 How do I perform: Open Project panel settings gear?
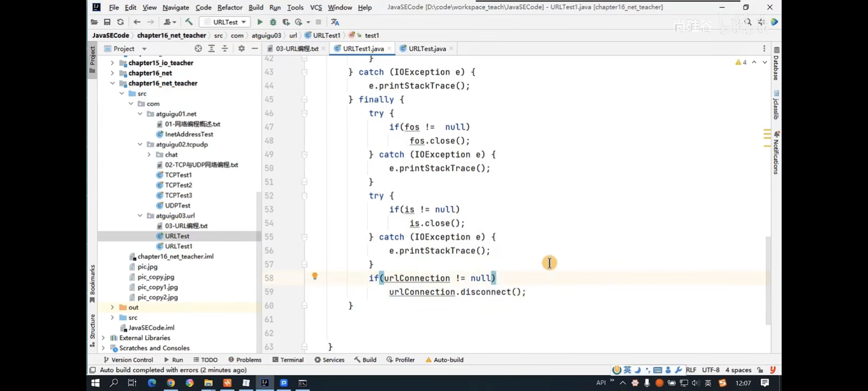point(241,49)
